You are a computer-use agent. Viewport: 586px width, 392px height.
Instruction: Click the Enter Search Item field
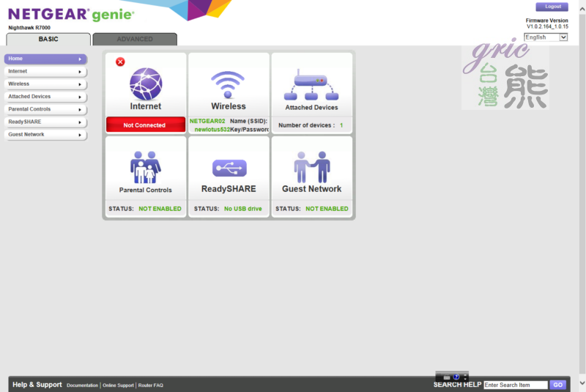tap(516, 385)
